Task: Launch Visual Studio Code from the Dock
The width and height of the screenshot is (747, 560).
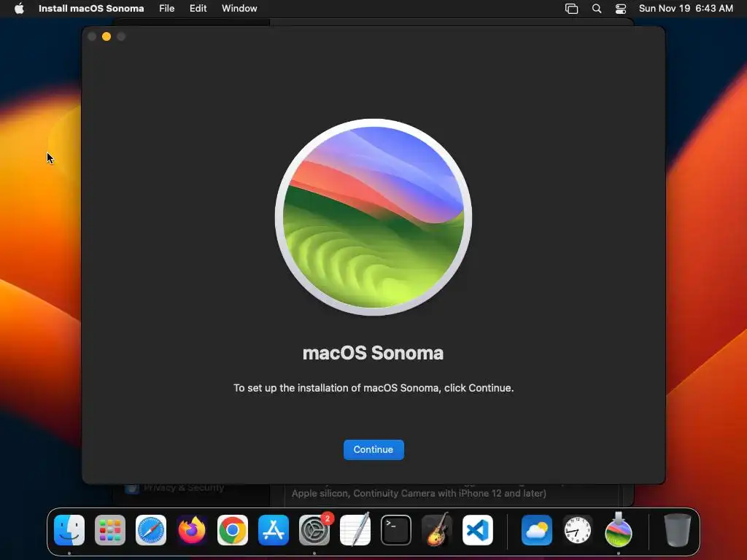Action: pos(478,530)
